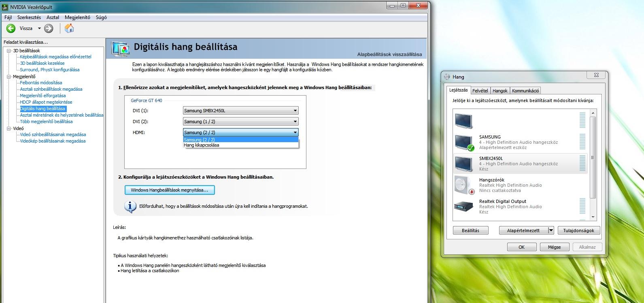644x303 pixels.
Task: Open Felbontás módosítása
Action: 41,83
